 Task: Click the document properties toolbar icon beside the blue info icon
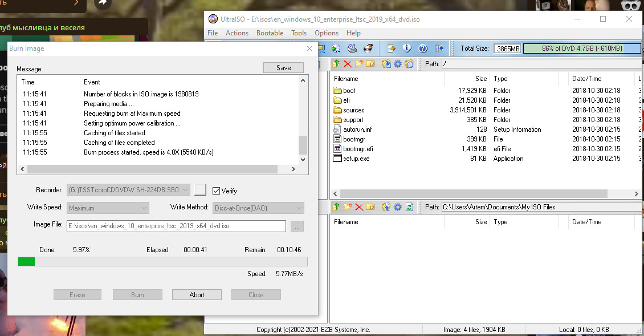tap(390, 48)
